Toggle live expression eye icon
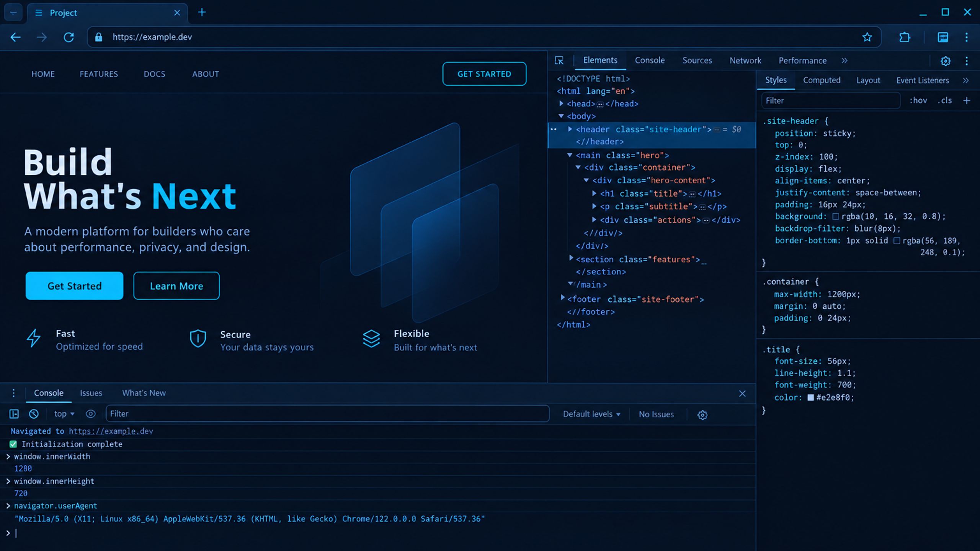The width and height of the screenshot is (980, 551). tap(90, 414)
